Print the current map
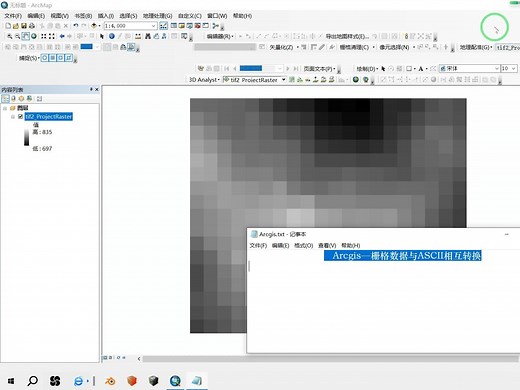Image resolution: width=520 pixels, height=390 pixels. [x=32, y=26]
